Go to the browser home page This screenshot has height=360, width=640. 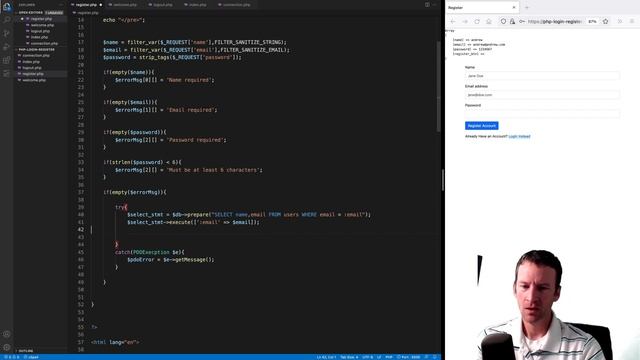[489, 21]
